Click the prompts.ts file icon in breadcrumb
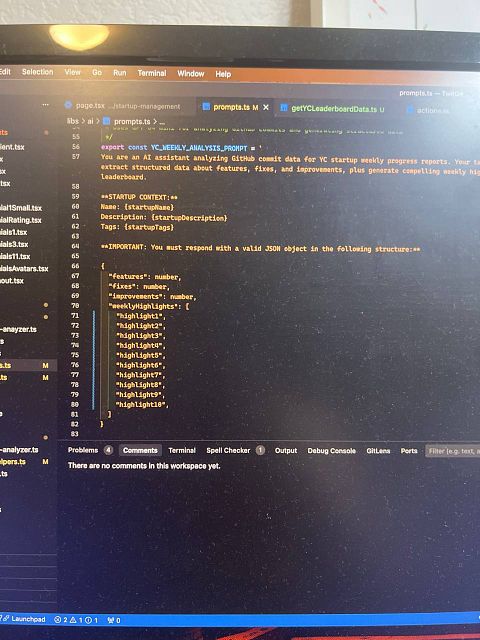480x640 pixels. 107,121
